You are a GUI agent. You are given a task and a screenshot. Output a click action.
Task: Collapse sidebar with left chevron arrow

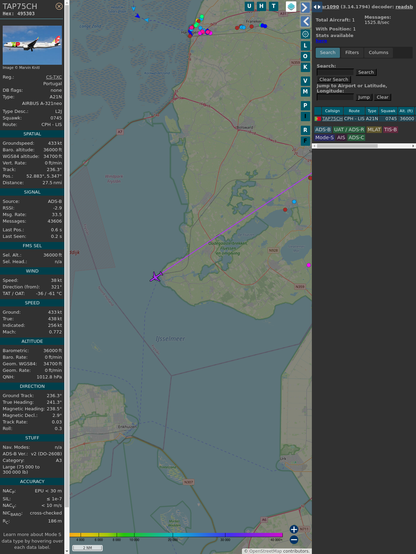(305, 21)
